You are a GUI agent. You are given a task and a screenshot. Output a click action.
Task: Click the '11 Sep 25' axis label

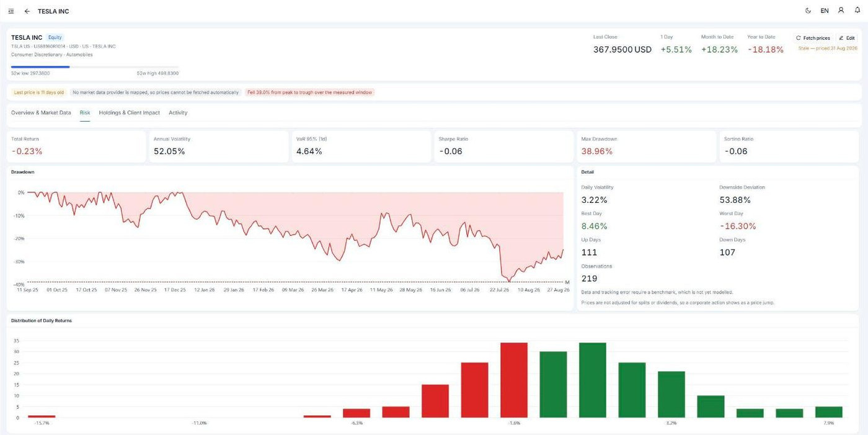(x=29, y=290)
